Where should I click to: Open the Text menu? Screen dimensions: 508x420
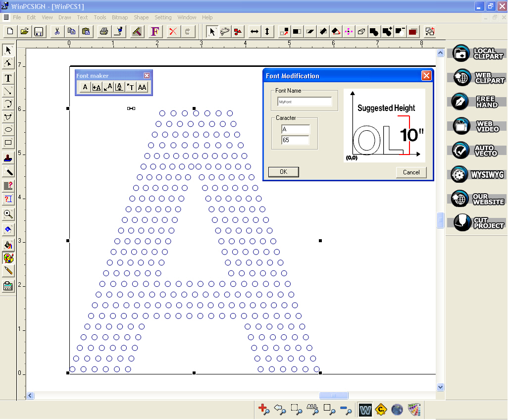coord(82,17)
